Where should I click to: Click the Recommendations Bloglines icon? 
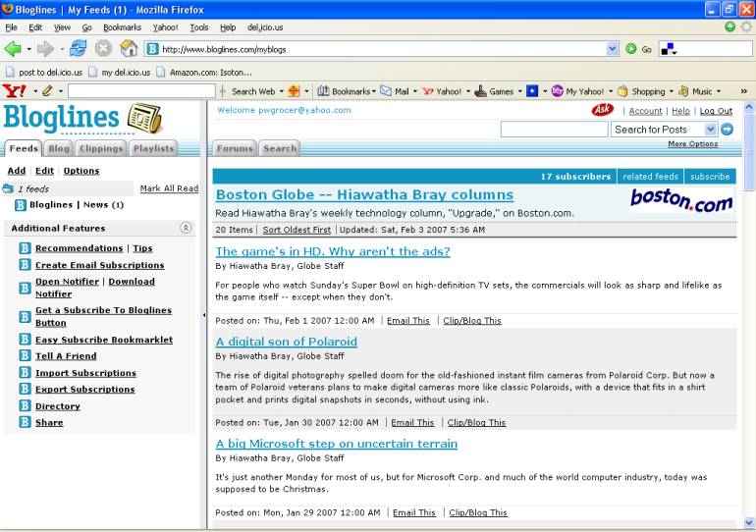[26, 248]
